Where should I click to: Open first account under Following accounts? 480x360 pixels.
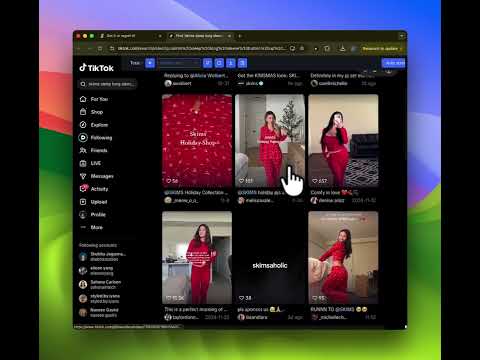[103, 256]
